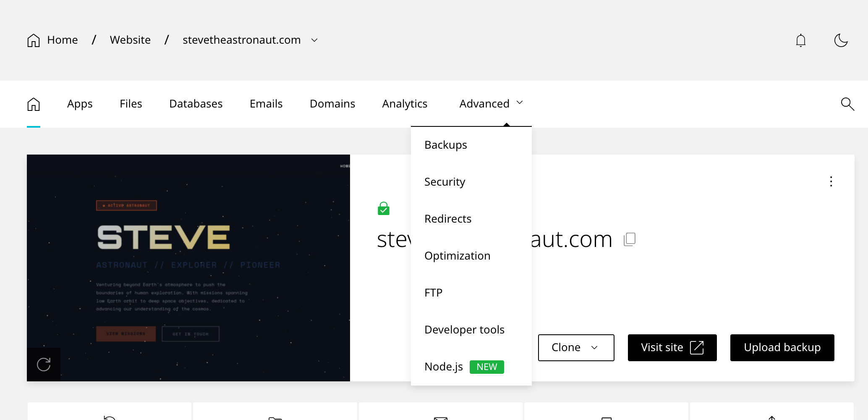Open search with the magnifying glass icon

(x=847, y=104)
